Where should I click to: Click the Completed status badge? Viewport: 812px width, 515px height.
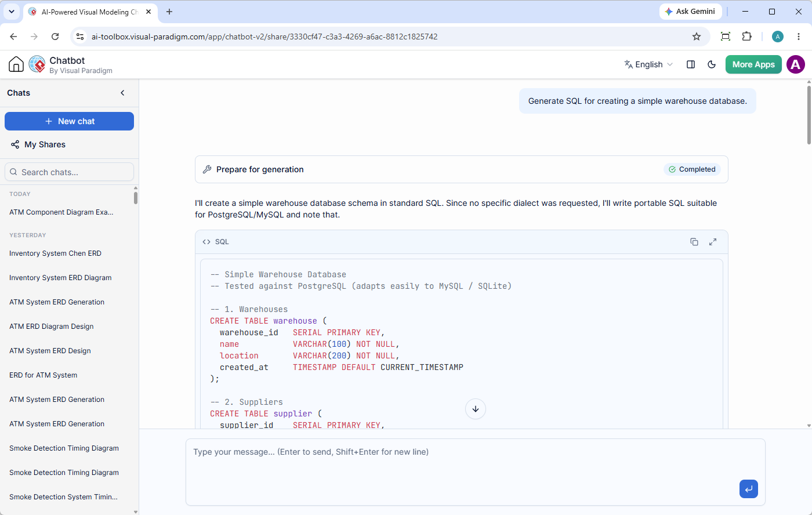(x=692, y=169)
